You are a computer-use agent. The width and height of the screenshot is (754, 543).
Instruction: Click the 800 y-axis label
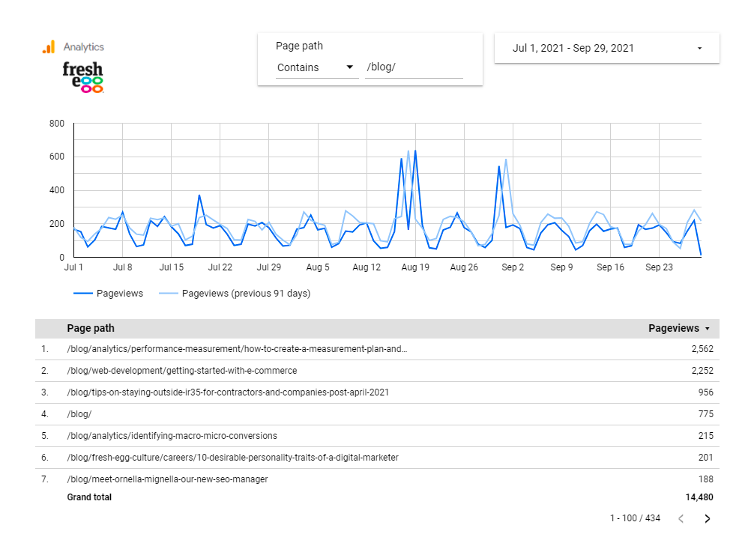[57, 124]
